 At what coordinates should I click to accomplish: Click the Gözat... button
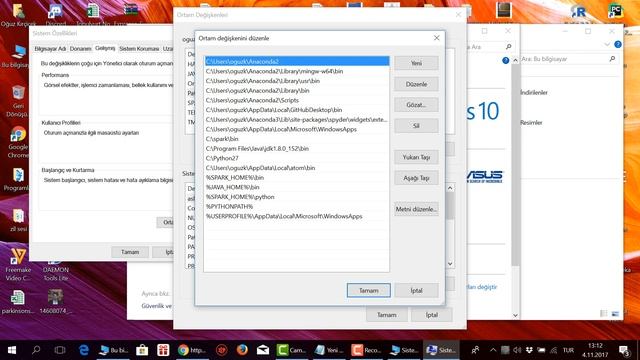pyautogui.click(x=416, y=105)
